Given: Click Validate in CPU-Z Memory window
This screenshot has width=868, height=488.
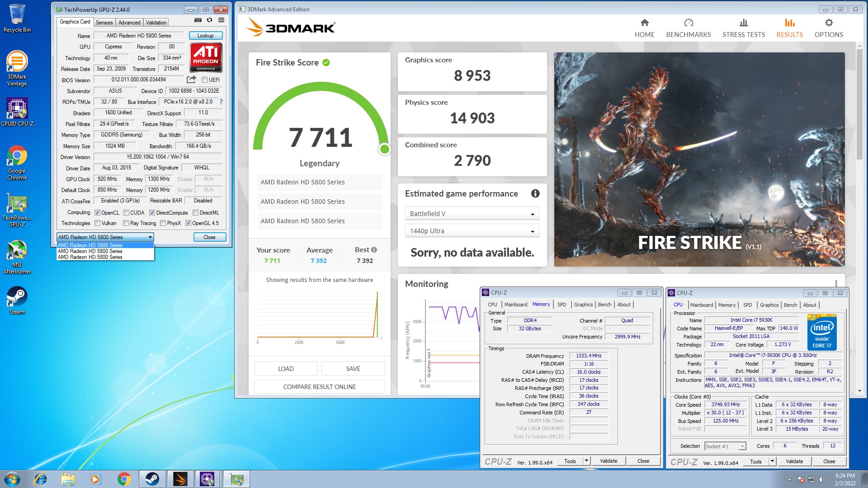Looking at the screenshot, I should pos(609,461).
